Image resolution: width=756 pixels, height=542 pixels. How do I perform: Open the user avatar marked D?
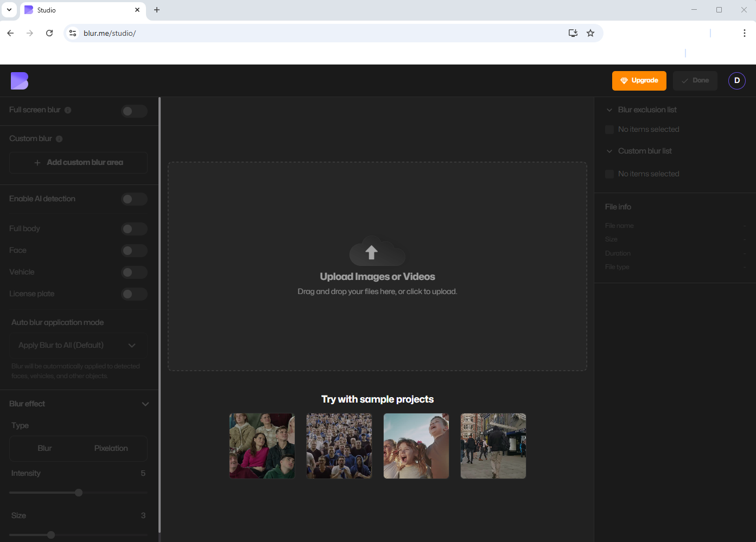pyautogui.click(x=736, y=80)
